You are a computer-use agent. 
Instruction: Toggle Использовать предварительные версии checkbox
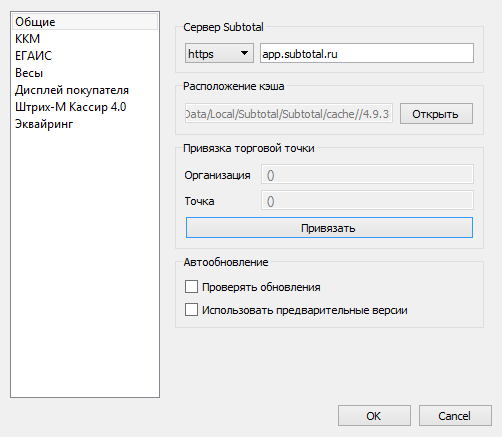(x=191, y=310)
